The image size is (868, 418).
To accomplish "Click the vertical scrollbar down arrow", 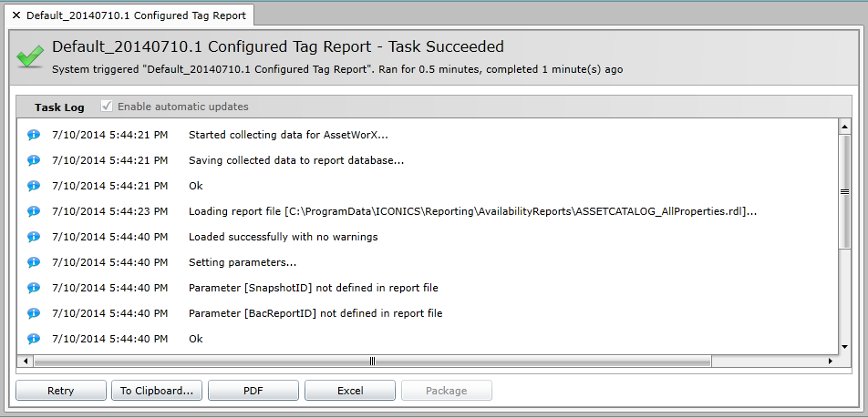I will point(844,347).
